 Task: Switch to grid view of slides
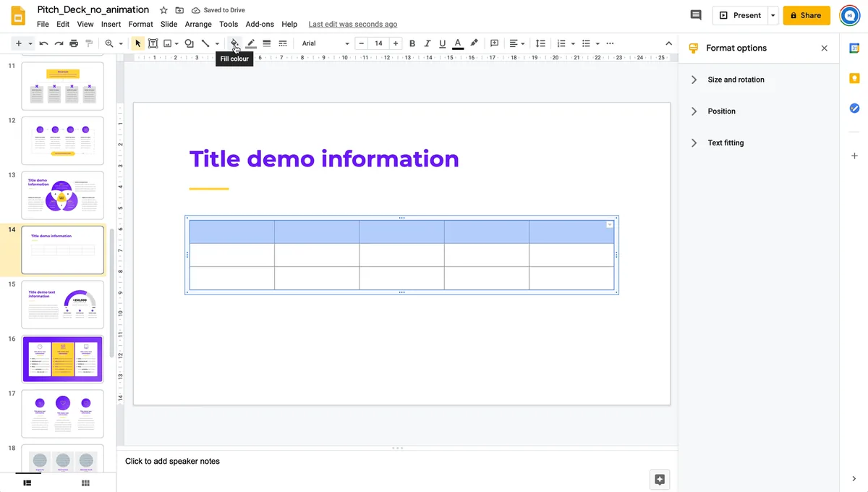point(85,483)
